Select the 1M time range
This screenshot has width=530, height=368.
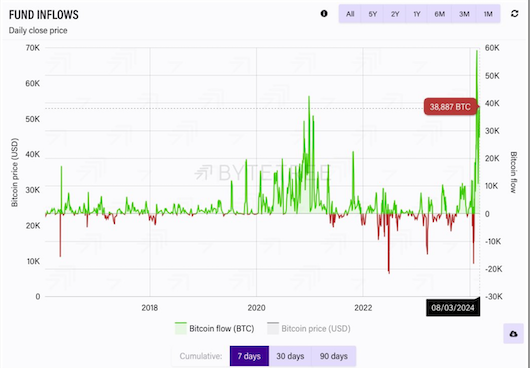tap(488, 14)
